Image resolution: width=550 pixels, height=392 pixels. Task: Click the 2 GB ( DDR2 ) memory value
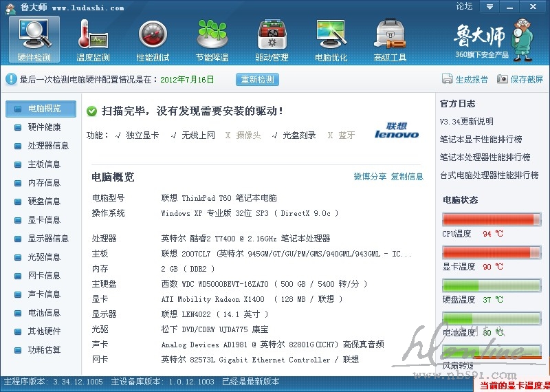pos(188,269)
